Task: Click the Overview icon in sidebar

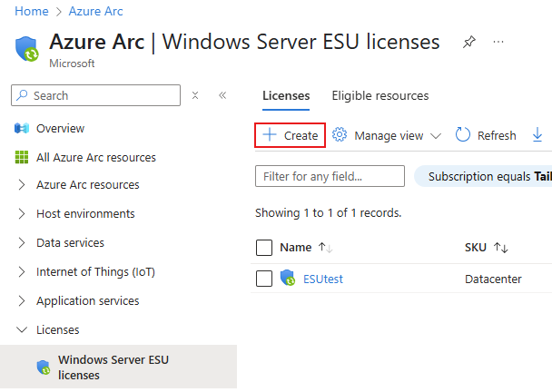Action: pyautogui.click(x=23, y=129)
